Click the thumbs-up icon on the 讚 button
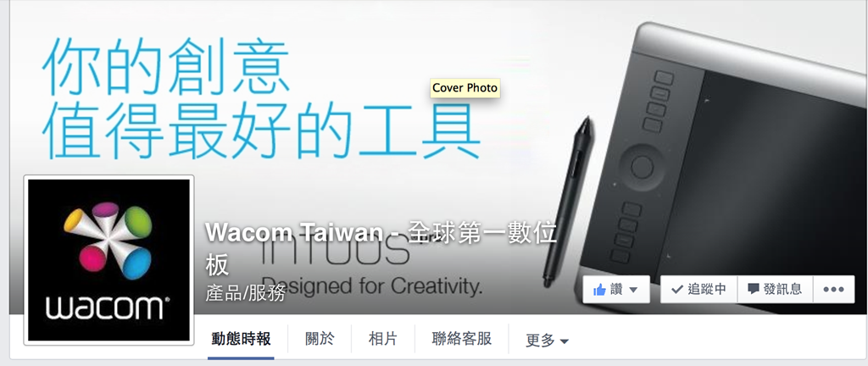868x366 pixels. click(599, 289)
